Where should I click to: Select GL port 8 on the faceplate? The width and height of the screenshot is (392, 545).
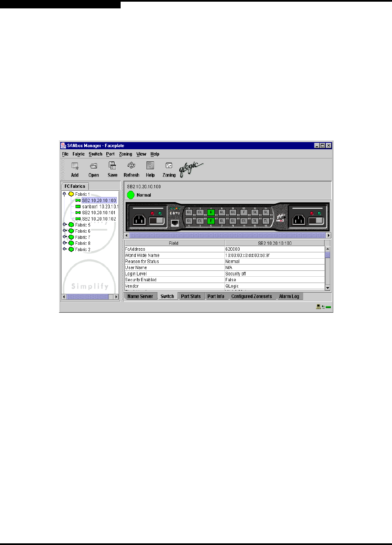[233, 212]
